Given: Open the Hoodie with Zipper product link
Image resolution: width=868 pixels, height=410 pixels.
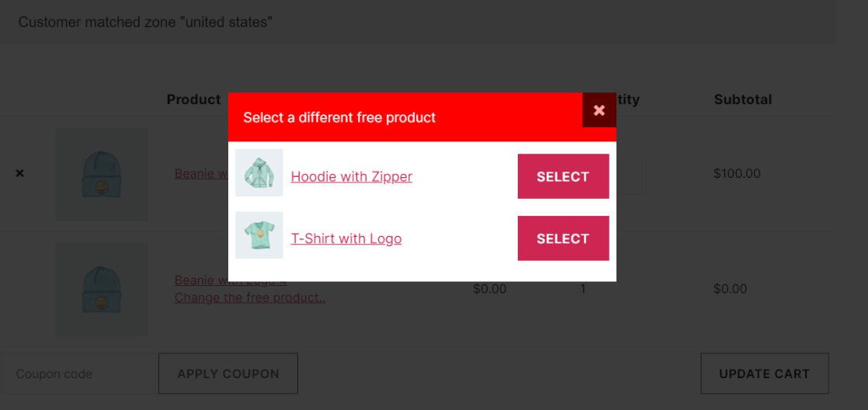Looking at the screenshot, I should [x=351, y=177].
